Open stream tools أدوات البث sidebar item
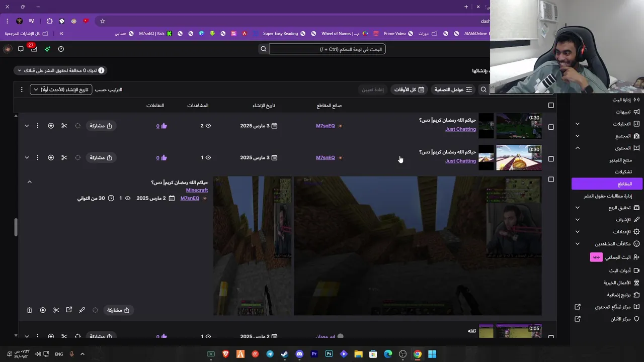 (x=623, y=270)
